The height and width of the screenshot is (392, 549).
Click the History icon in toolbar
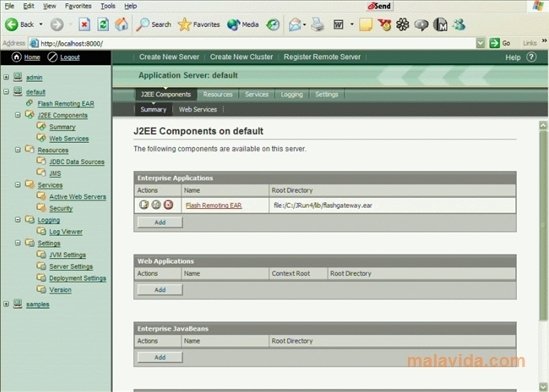click(x=273, y=24)
